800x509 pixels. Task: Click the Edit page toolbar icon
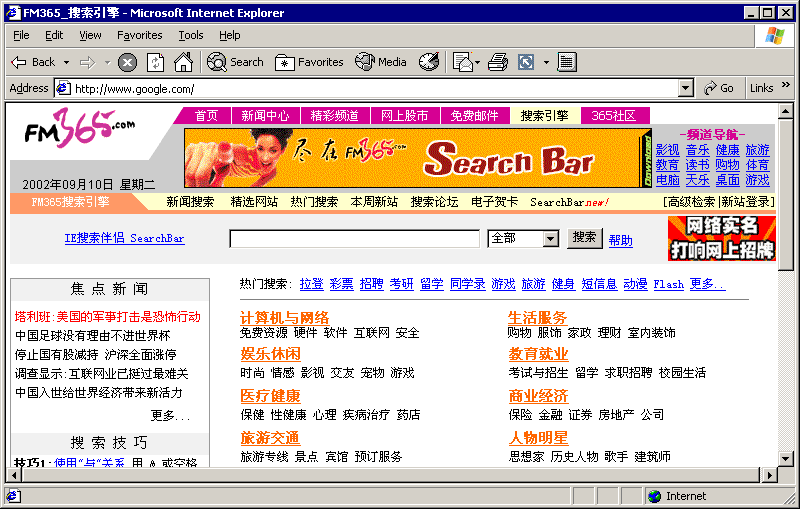pyautogui.click(x=526, y=62)
